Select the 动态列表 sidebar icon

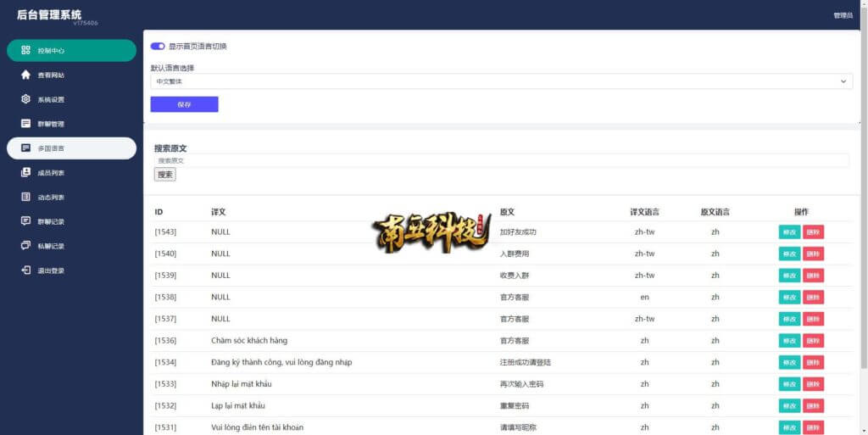(x=25, y=197)
